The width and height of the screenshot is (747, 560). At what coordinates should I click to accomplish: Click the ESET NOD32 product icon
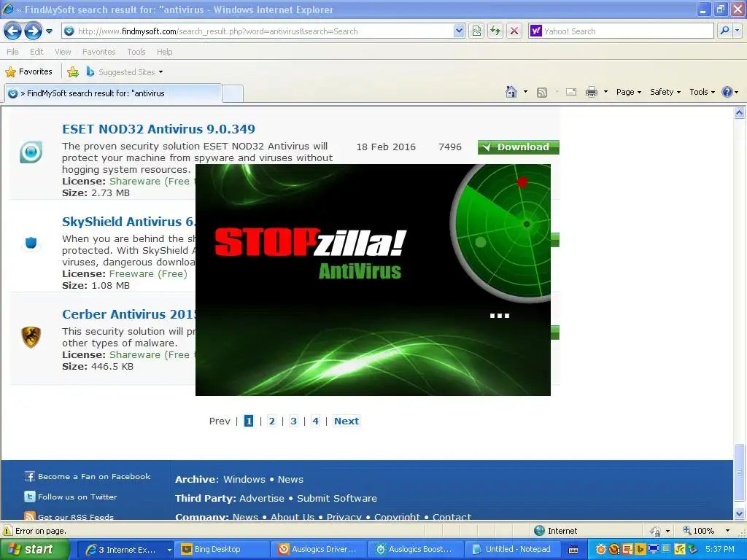pos(31,152)
